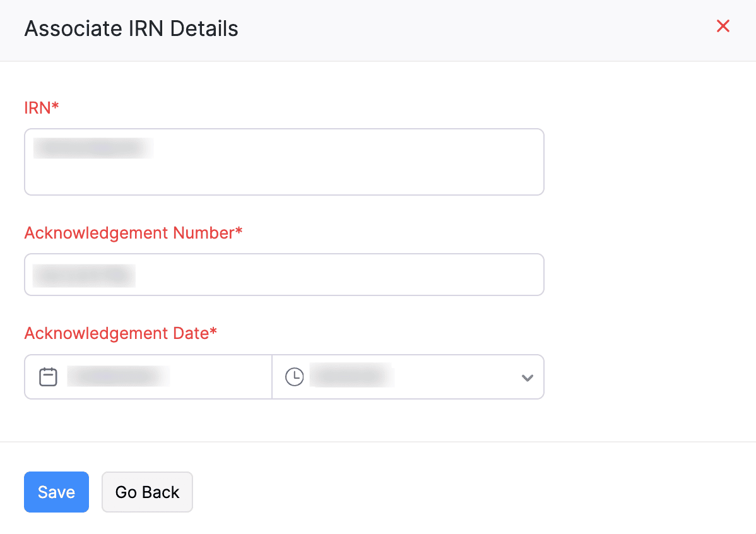Open the time picker via its clock glyph
Screen dimensions: 756x534
point(294,376)
